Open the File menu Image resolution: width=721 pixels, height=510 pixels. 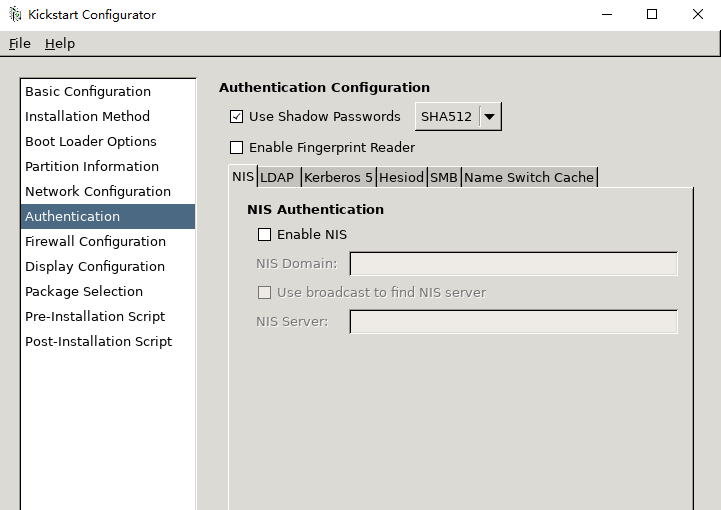[x=20, y=44]
